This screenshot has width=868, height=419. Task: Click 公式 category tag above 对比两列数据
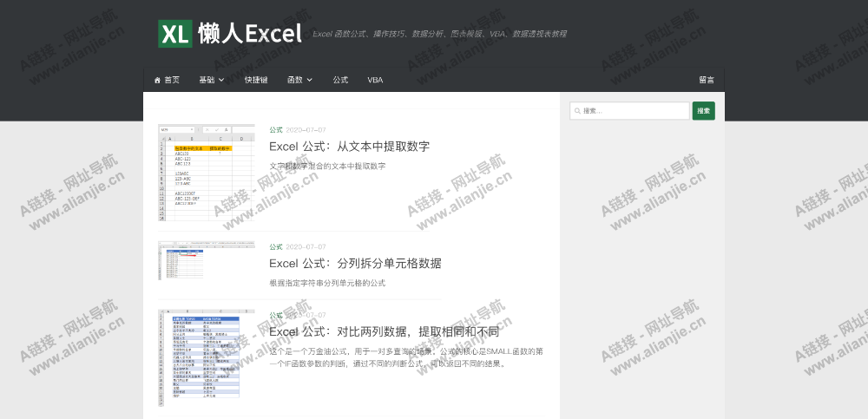pyautogui.click(x=276, y=316)
